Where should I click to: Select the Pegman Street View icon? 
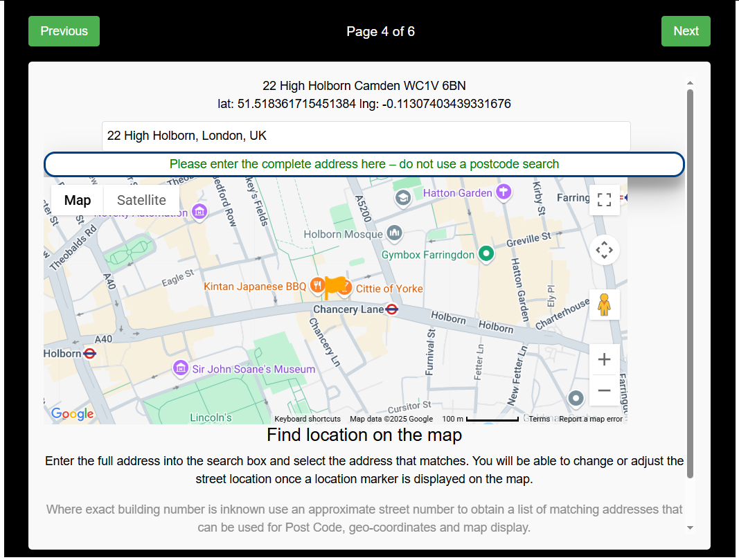click(x=604, y=304)
